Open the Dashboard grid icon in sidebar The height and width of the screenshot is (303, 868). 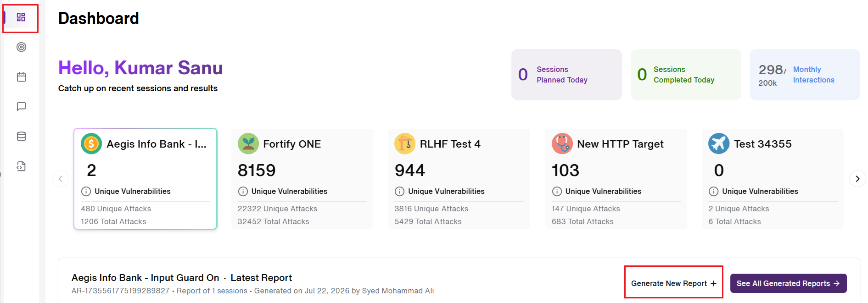21,17
